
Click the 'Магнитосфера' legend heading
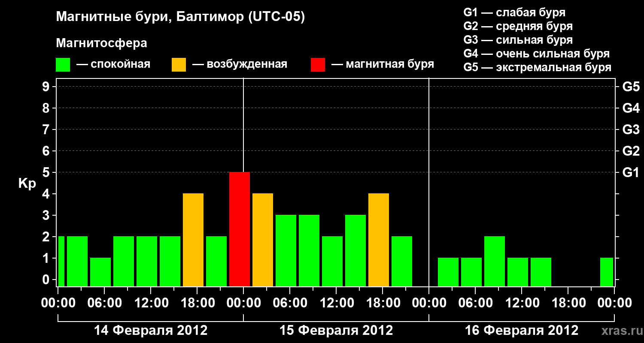pos(101,43)
